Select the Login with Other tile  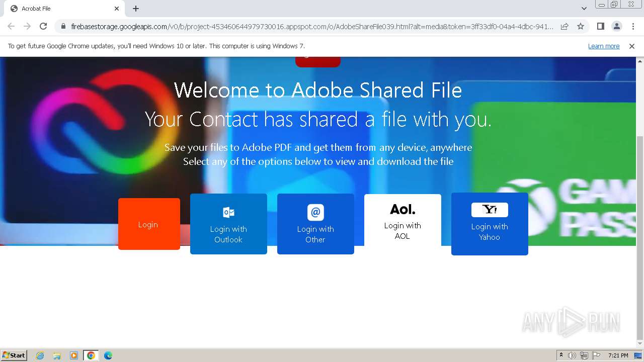click(315, 224)
